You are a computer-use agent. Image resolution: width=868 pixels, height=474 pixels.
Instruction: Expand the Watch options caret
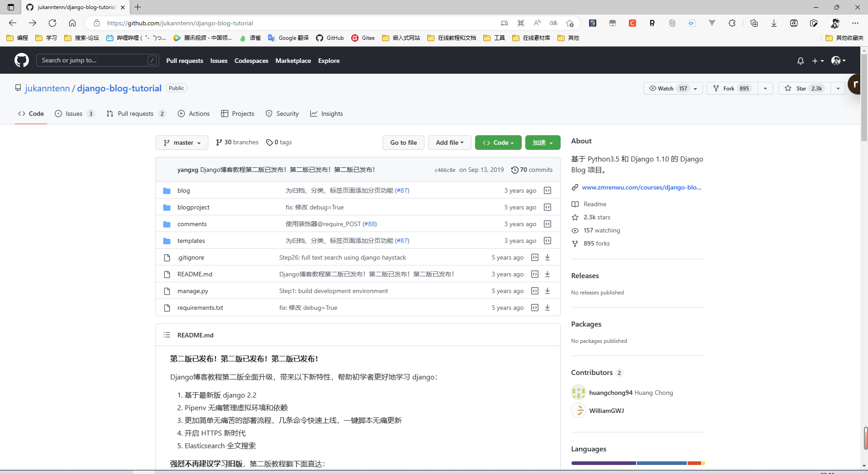point(696,89)
